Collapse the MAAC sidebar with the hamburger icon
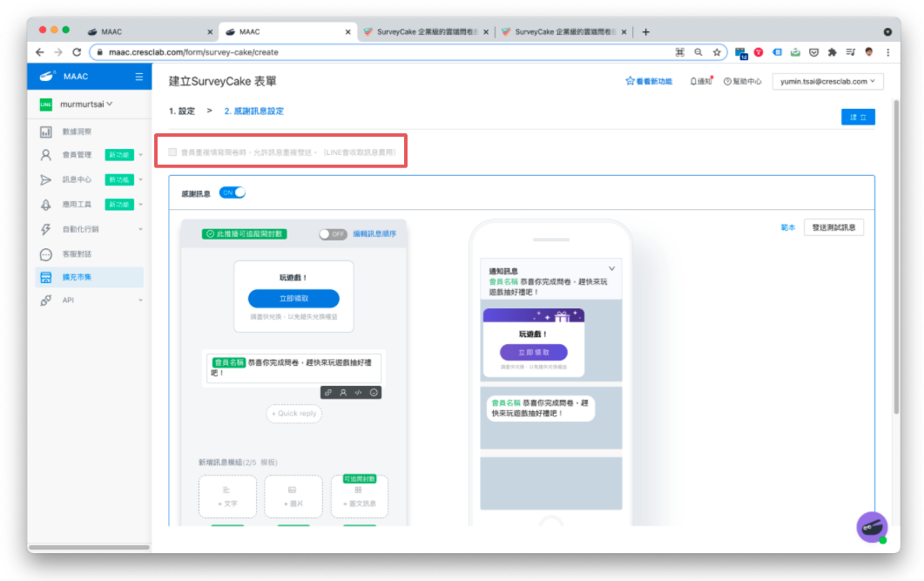 pos(139,77)
